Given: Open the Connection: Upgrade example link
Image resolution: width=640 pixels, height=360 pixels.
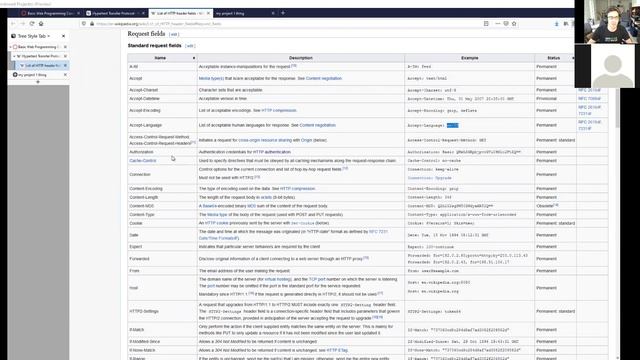Looking at the screenshot, I should [x=429, y=178].
